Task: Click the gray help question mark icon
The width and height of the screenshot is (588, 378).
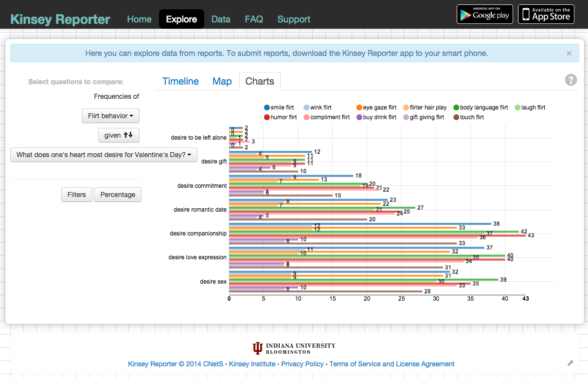Action: pyautogui.click(x=570, y=80)
